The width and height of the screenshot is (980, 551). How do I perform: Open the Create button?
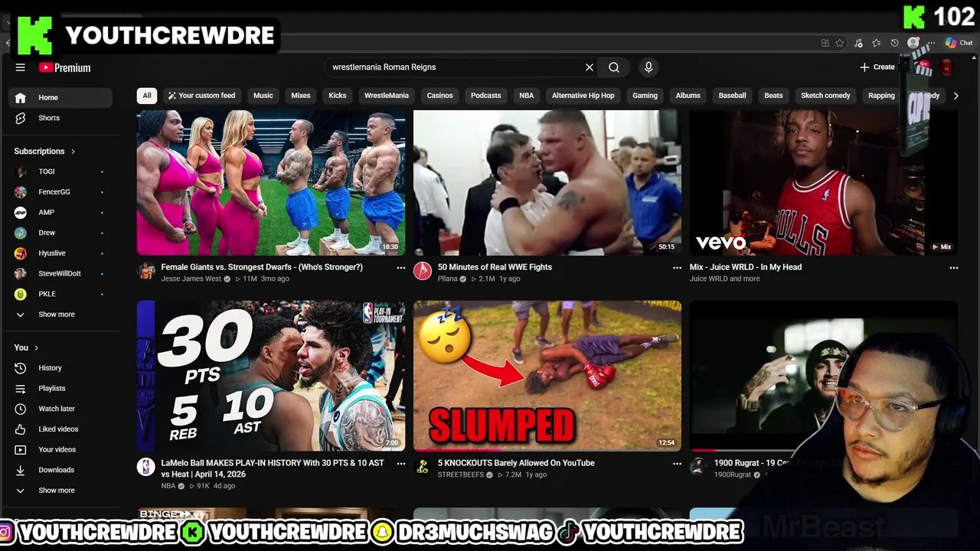coord(877,67)
